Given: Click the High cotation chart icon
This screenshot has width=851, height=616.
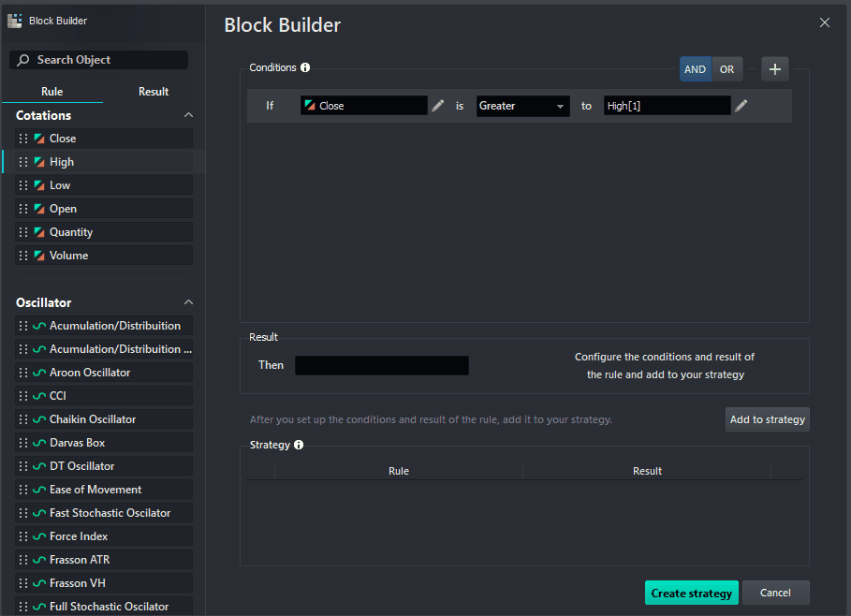Looking at the screenshot, I should tap(39, 162).
